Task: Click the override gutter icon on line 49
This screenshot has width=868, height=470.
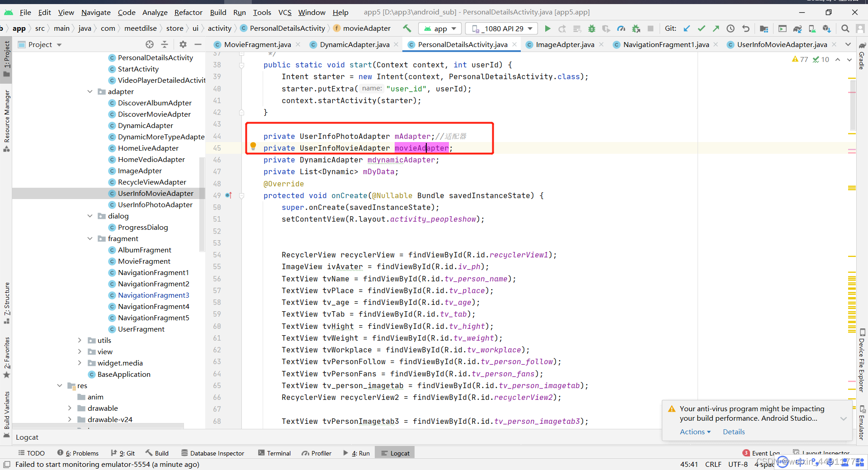Action: point(228,195)
